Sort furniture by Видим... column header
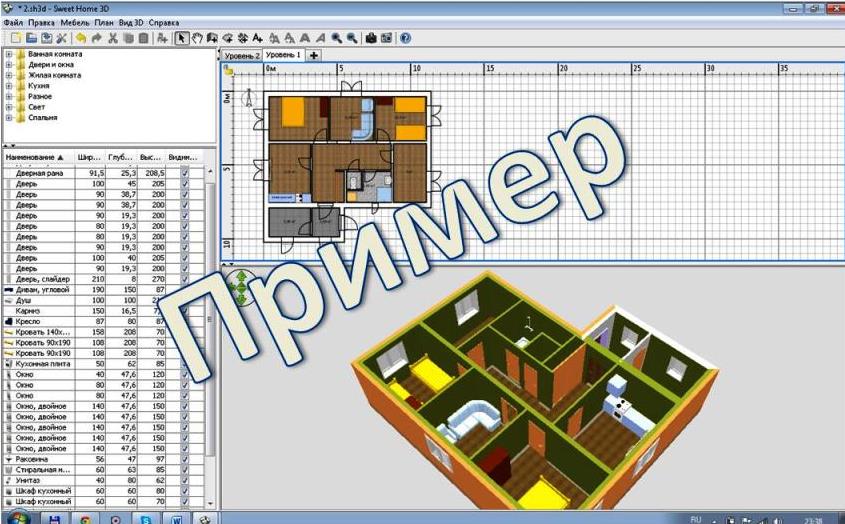This screenshot has width=845, height=524. click(x=183, y=157)
